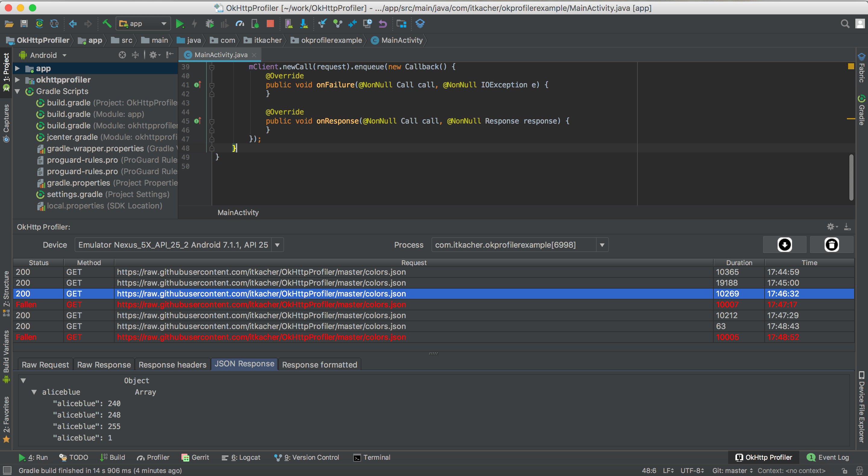Toggle the 2: Favorites side panel
The image size is (868, 476).
pos(6,419)
